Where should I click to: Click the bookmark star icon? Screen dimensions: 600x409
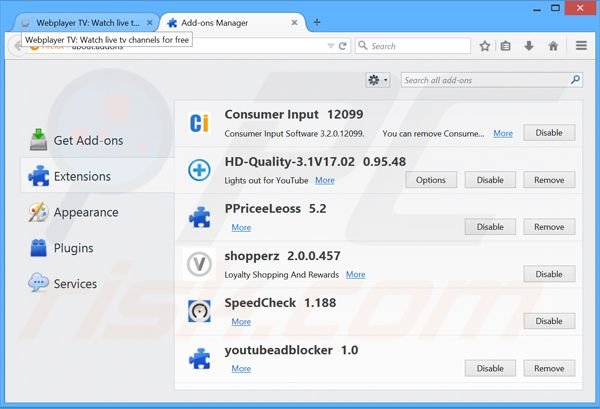pos(485,46)
